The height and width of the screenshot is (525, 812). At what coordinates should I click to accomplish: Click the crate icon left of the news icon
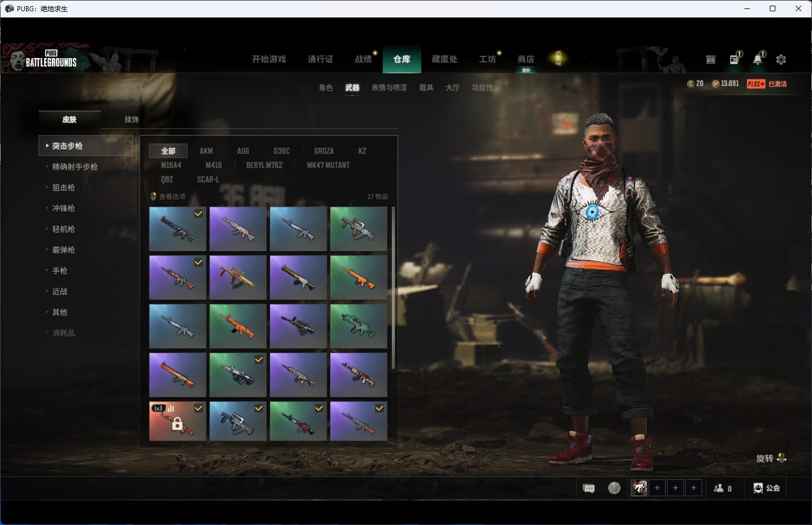(x=711, y=59)
